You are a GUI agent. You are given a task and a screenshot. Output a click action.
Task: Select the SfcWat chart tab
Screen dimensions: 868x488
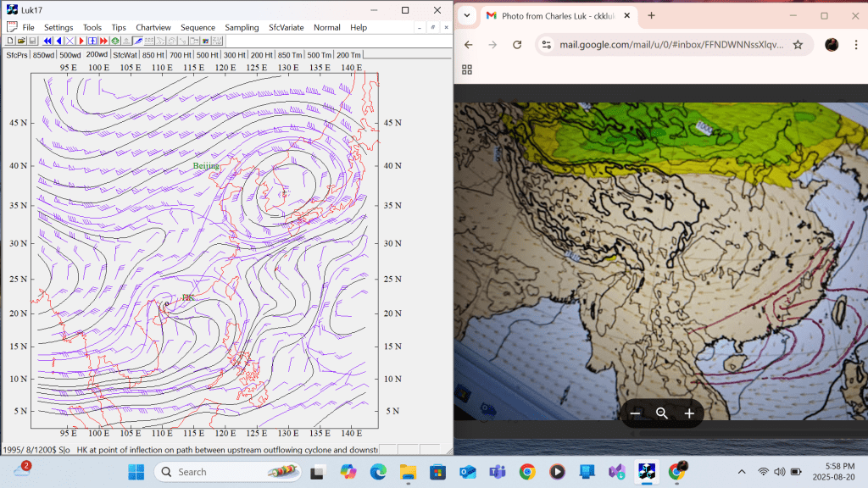(125, 55)
